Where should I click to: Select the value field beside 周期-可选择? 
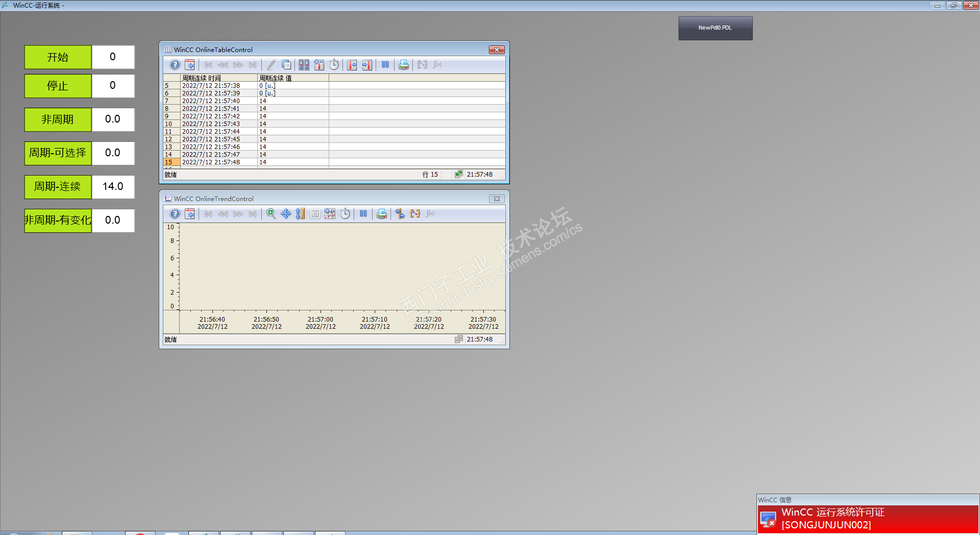coord(113,153)
